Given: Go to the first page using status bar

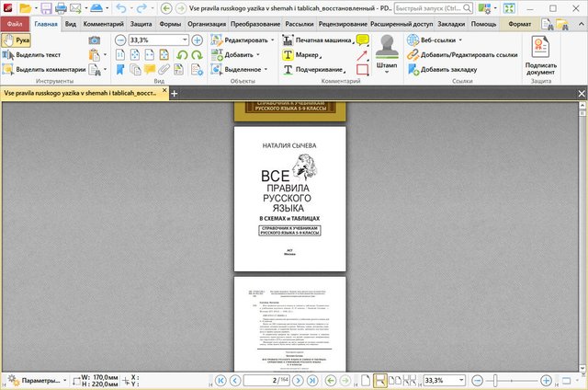Looking at the screenshot, I should coord(220,380).
